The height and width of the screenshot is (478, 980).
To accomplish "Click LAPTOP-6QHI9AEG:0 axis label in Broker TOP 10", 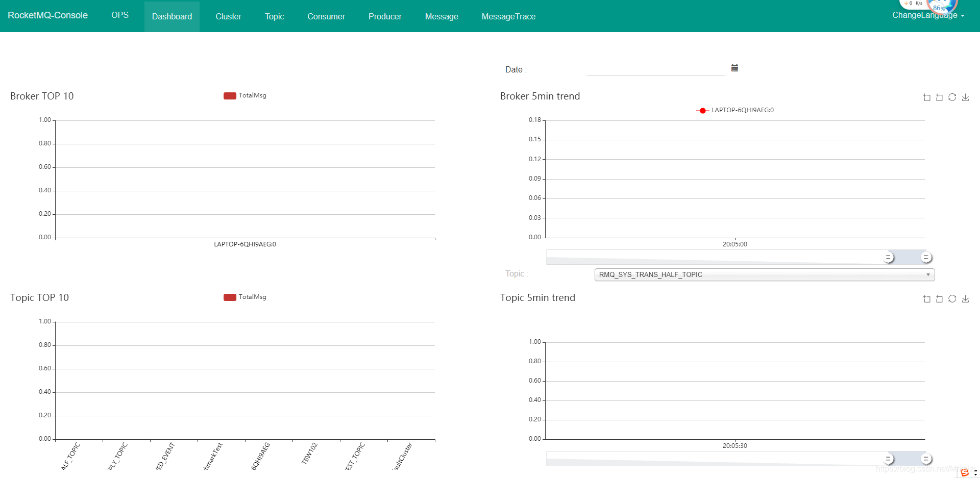I will (x=245, y=244).
